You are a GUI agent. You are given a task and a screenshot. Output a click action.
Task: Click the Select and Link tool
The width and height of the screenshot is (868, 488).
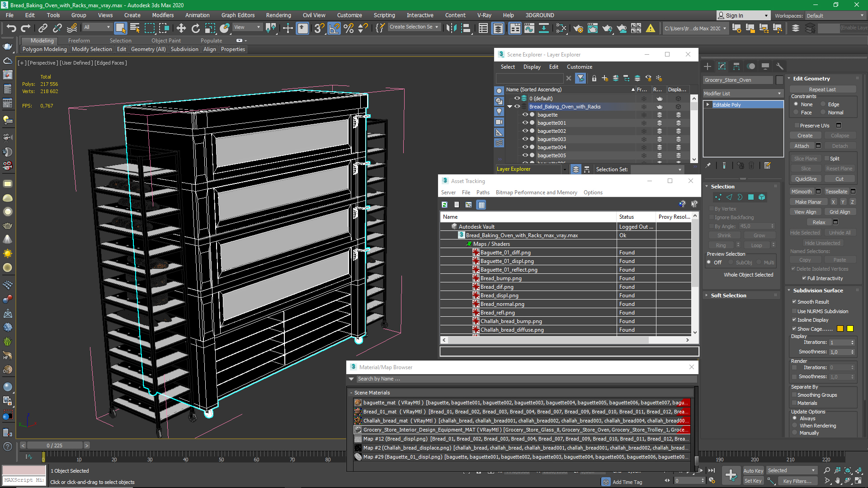coord(43,28)
